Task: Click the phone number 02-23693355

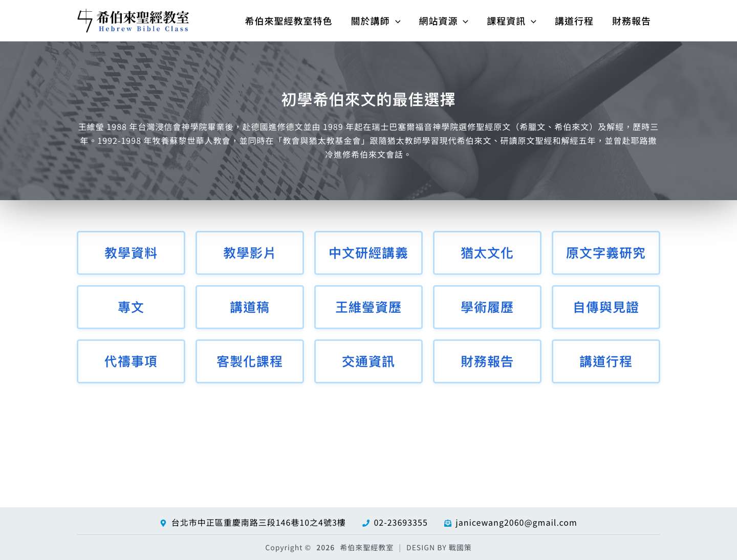Action: (x=401, y=523)
